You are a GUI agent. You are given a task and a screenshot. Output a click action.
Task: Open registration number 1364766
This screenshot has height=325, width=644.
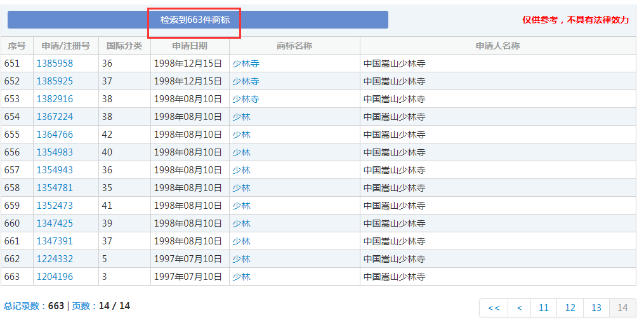click(x=55, y=135)
